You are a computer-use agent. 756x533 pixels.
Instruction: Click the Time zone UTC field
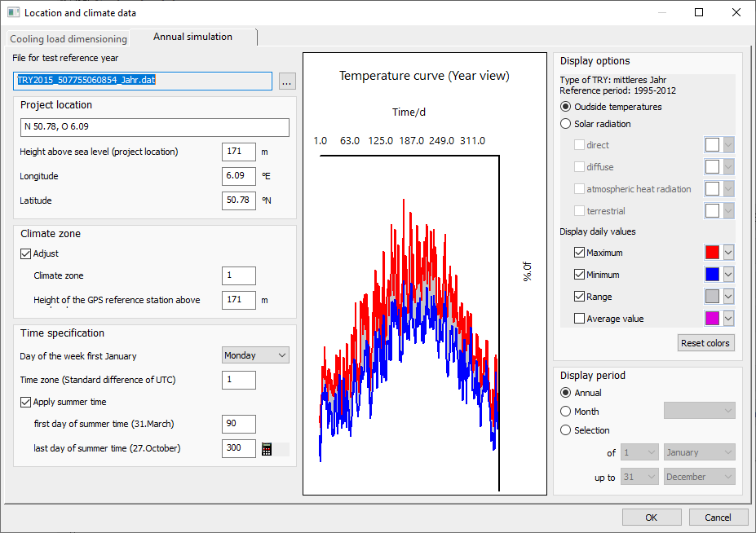point(239,380)
